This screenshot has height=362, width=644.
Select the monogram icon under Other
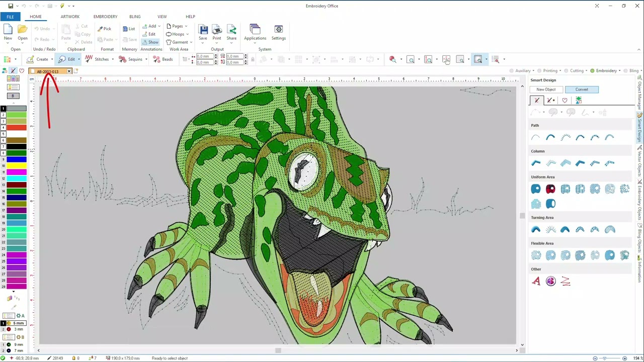coord(550,282)
